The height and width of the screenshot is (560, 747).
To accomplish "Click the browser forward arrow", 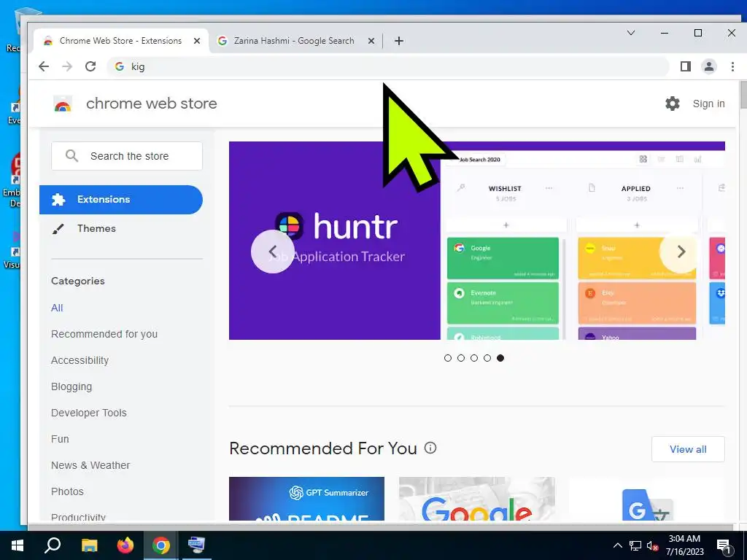I will tap(67, 66).
